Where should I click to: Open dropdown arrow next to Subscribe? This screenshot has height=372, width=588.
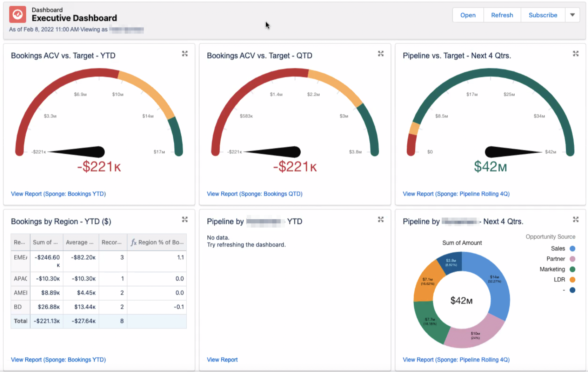click(x=572, y=15)
